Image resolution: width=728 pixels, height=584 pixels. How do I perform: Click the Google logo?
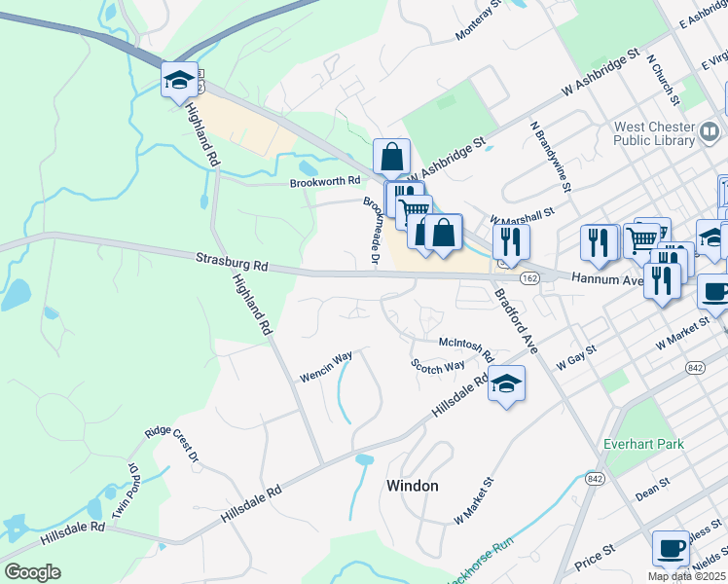tap(32, 572)
